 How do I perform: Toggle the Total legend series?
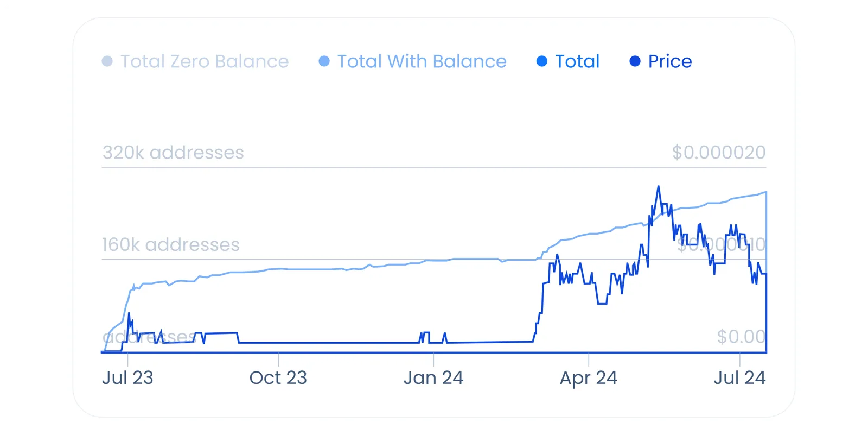click(x=568, y=61)
